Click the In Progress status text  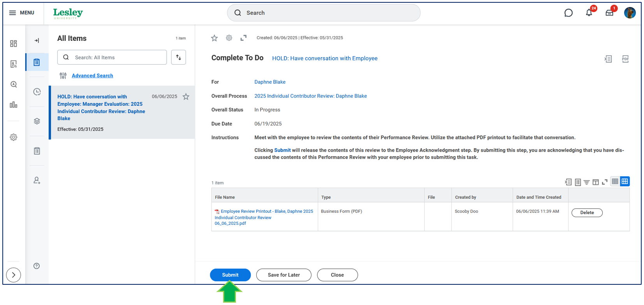pyautogui.click(x=267, y=110)
